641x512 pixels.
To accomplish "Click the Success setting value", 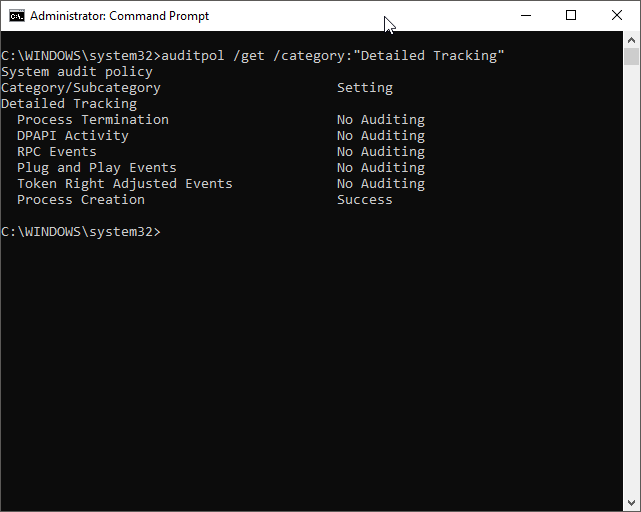I will [x=365, y=200].
